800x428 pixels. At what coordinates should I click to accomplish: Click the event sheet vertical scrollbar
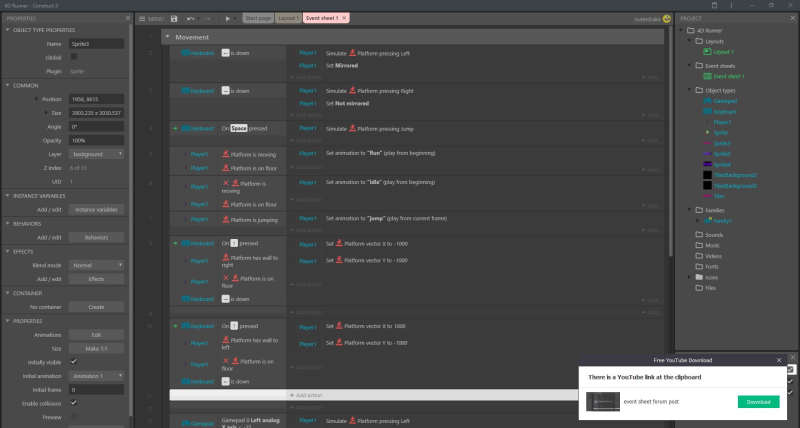point(670,143)
